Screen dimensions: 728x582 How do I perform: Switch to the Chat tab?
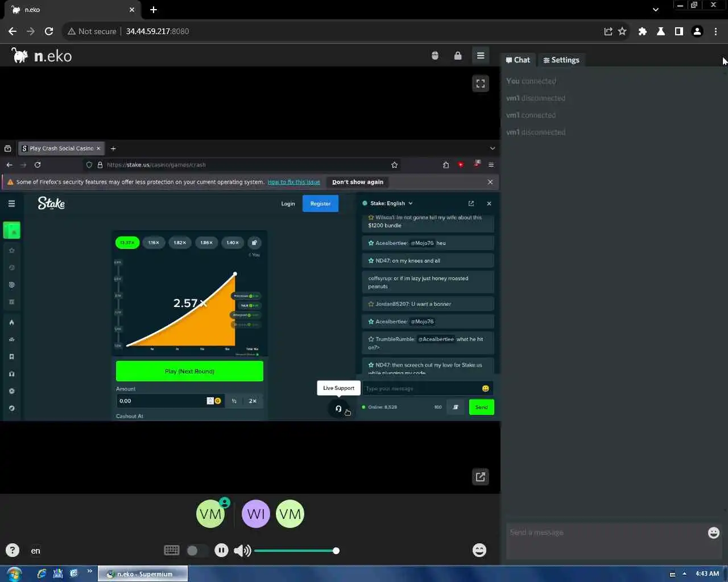coord(518,60)
